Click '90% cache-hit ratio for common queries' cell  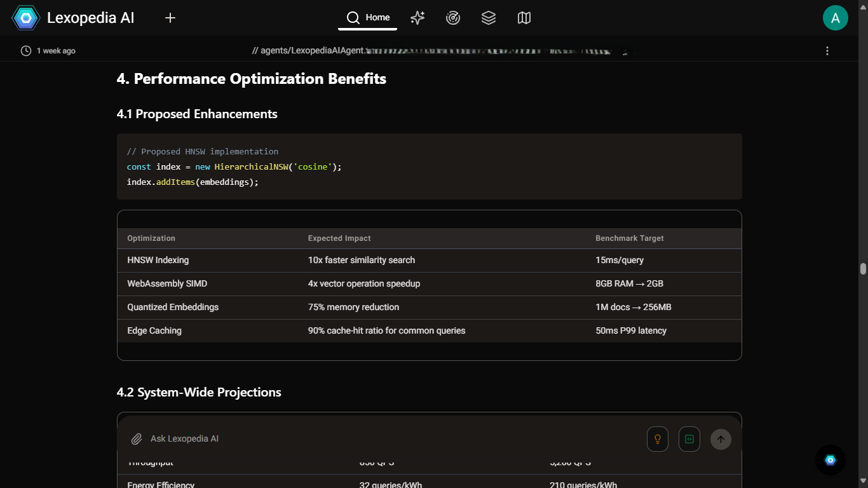click(387, 330)
